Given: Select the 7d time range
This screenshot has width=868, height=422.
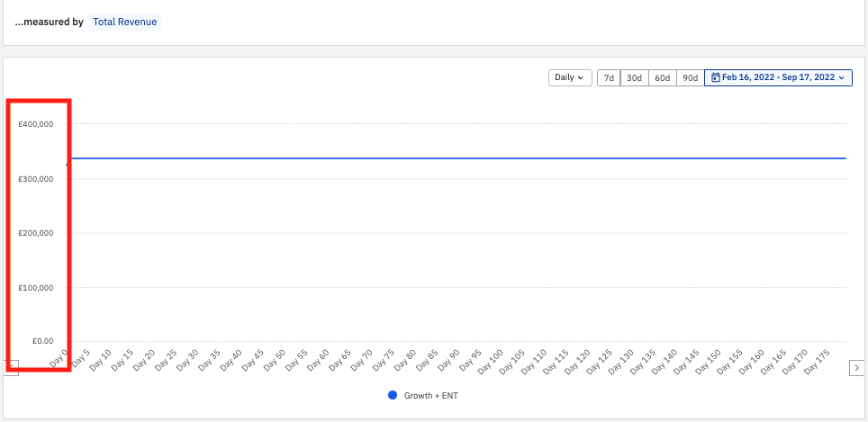Looking at the screenshot, I should tap(609, 78).
